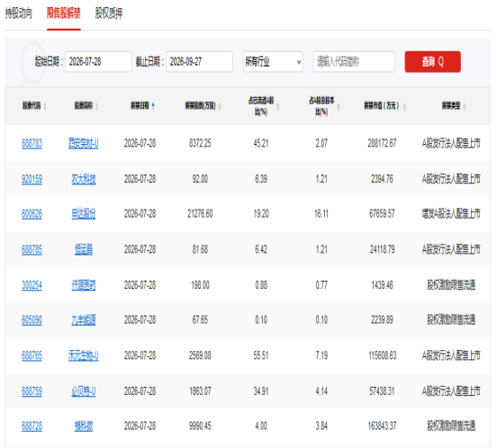The image size is (497, 448).
Task: Select the 限售股解禁 tab
Action: pyautogui.click(x=64, y=13)
